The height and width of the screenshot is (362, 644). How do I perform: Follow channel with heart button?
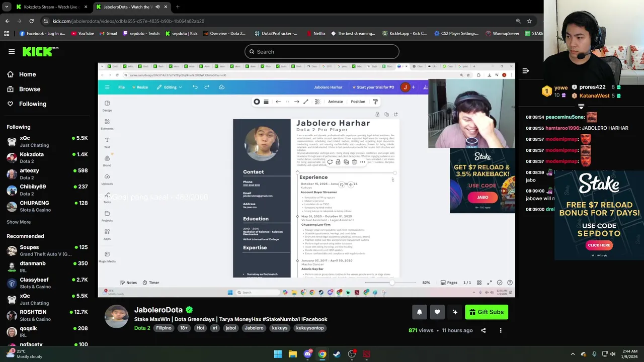437,312
